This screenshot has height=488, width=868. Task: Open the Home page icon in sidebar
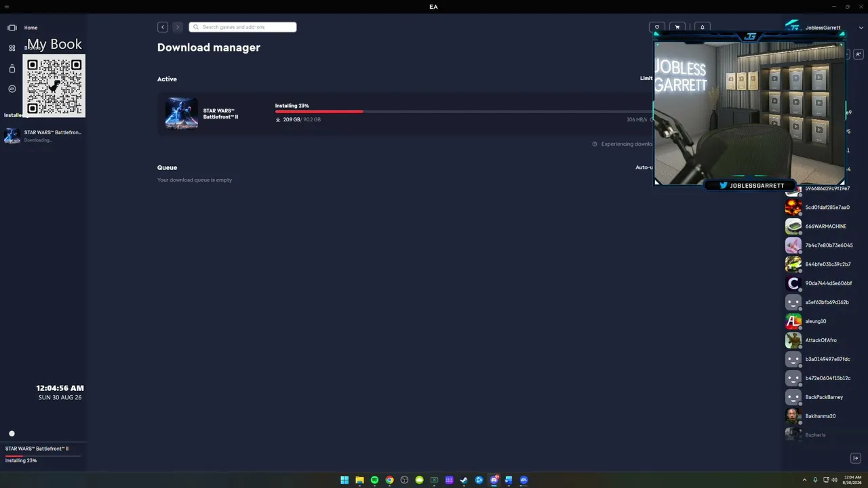[12, 28]
